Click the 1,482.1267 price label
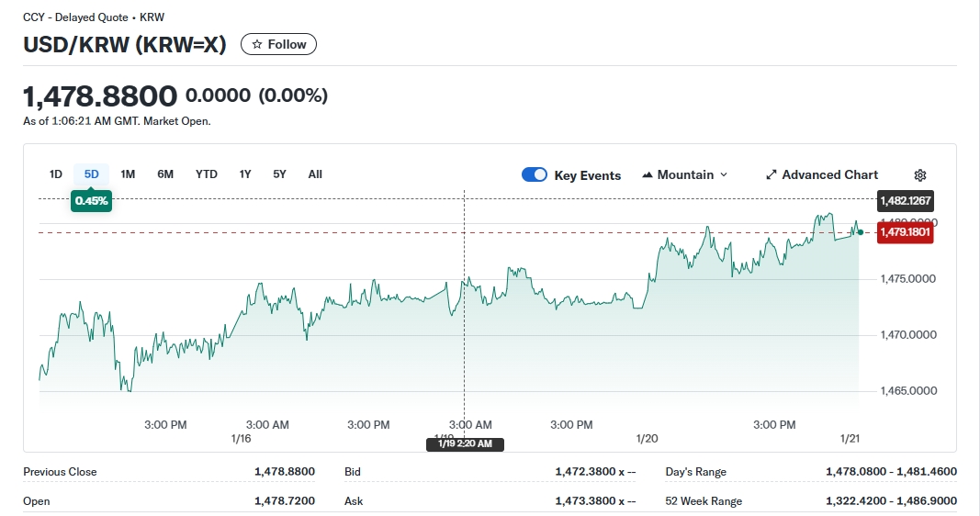 906,200
